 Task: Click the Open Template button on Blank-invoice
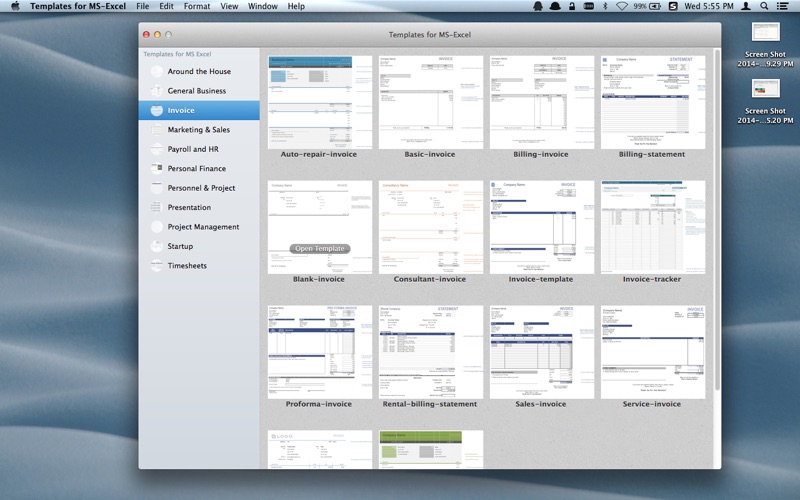click(x=320, y=248)
